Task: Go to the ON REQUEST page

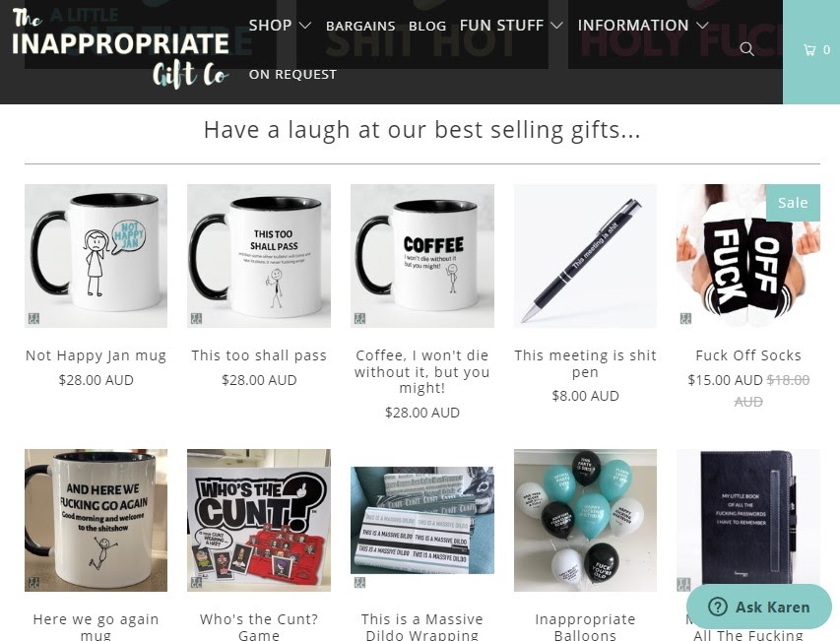Action: [292, 75]
